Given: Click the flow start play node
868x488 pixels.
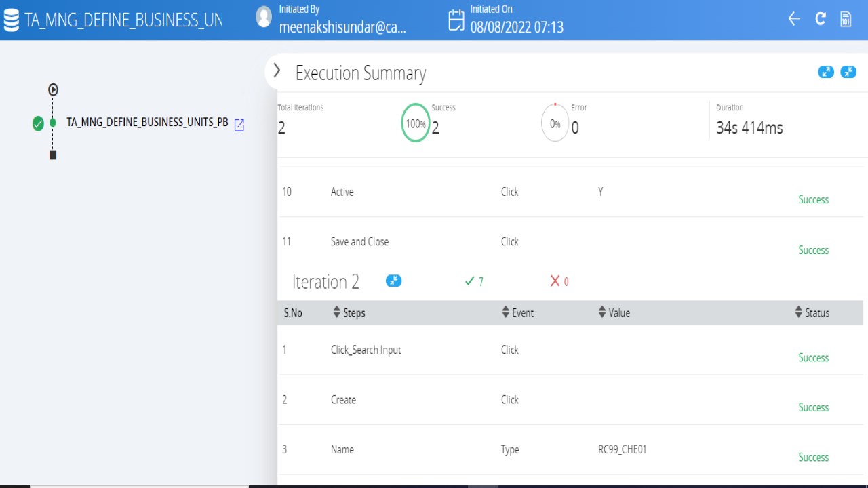Looking at the screenshot, I should (53, 89).
